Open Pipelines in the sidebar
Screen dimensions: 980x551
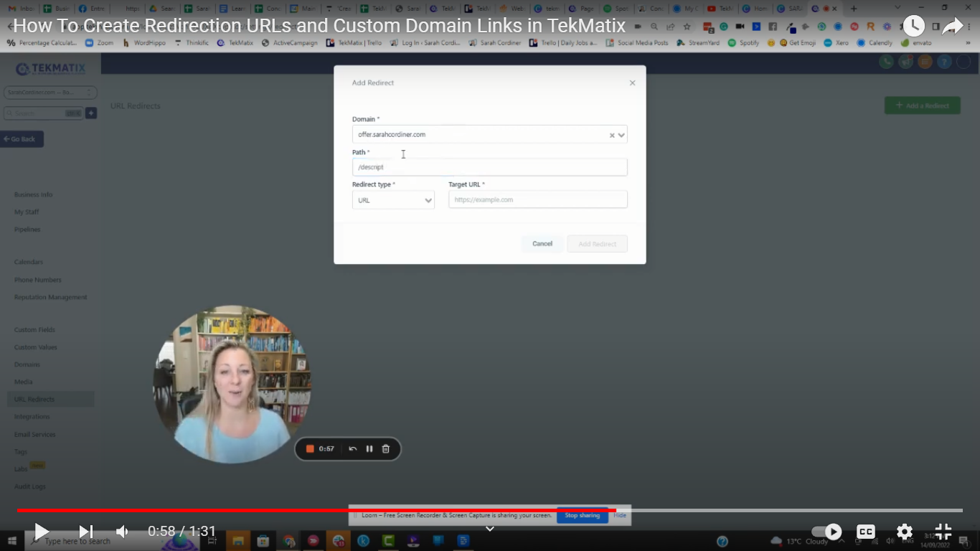(x=27, y=230)
